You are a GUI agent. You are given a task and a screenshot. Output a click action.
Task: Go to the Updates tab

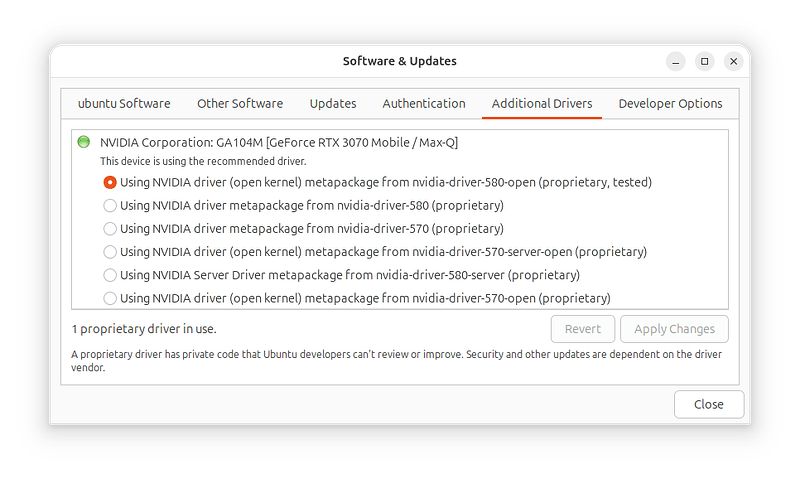pos(333,104)
